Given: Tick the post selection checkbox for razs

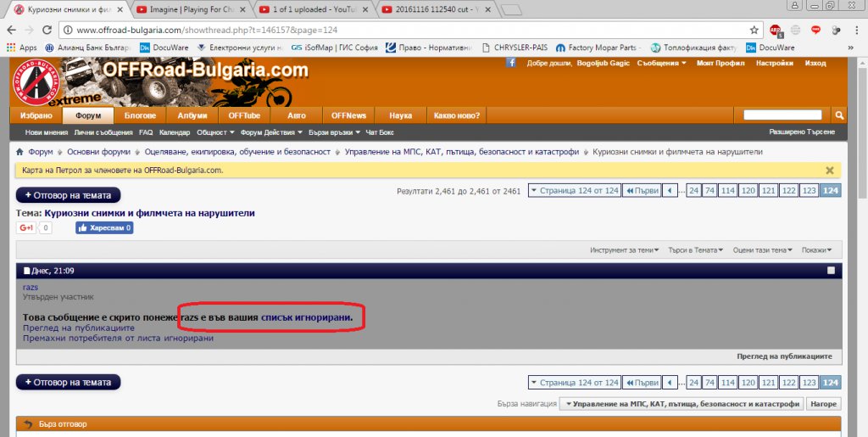Looking at the screenshot, I should click(831, 271).
